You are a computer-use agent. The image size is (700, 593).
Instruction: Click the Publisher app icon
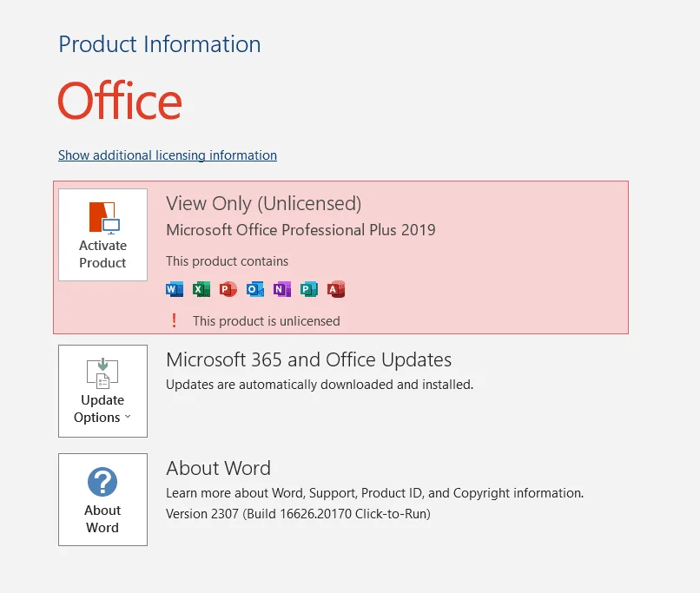tap(309, 289)
